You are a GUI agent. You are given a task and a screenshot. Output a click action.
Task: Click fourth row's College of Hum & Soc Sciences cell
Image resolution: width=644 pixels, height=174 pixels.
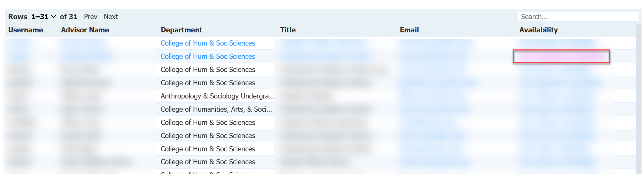[208, 83]
